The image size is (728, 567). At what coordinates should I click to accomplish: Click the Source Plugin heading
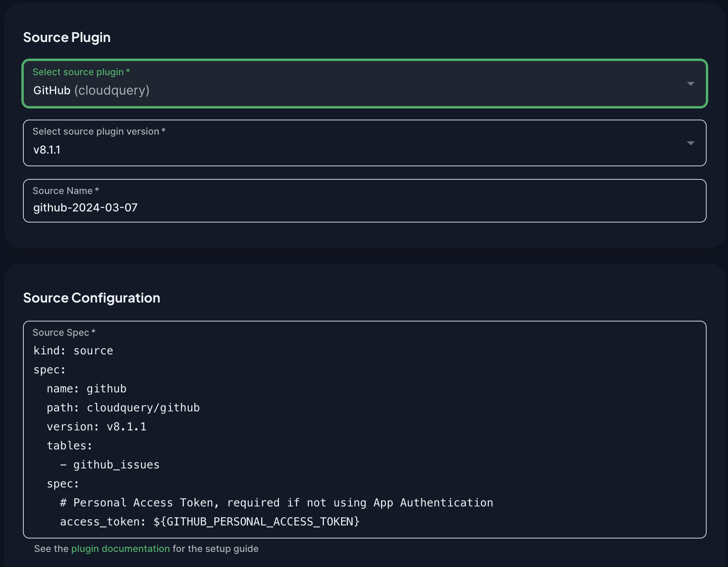click(67, 37)
